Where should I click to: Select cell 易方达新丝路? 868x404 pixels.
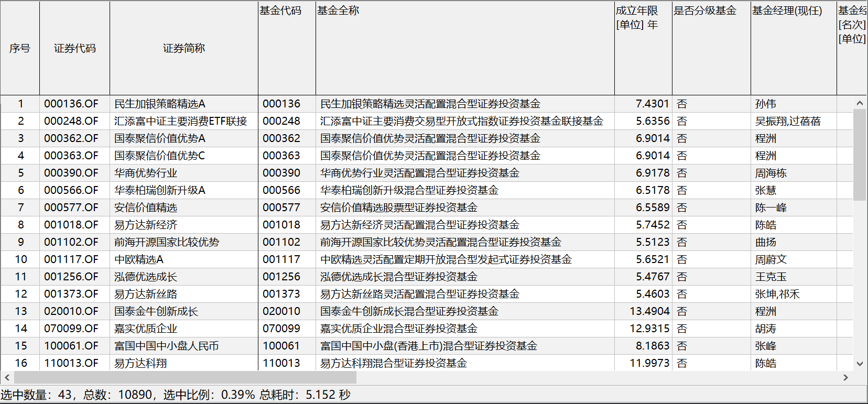click(x=184, y=294)
